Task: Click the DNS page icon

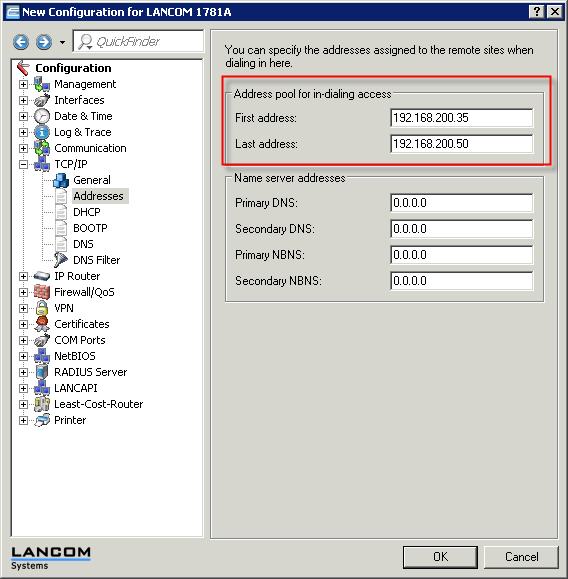Action: click(x=61, y=244)
